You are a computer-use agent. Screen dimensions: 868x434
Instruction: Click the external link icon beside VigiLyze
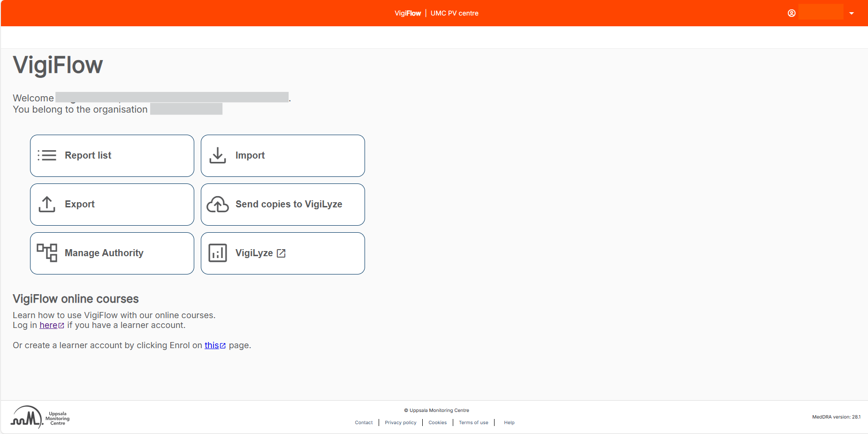click(282, 253)
